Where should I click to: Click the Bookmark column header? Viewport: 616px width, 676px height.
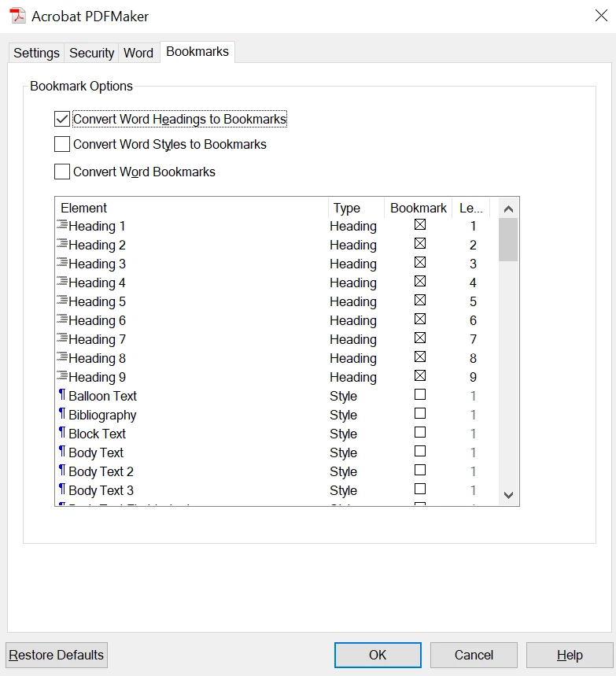(x=418, y=208)
